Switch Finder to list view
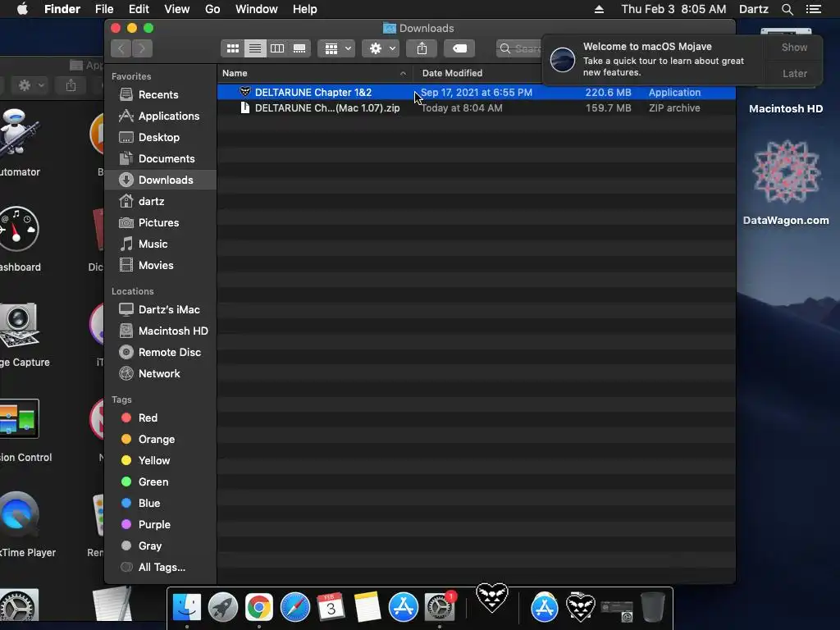The width and height of the screenshot is (840, 630). [x=255, y=48]
